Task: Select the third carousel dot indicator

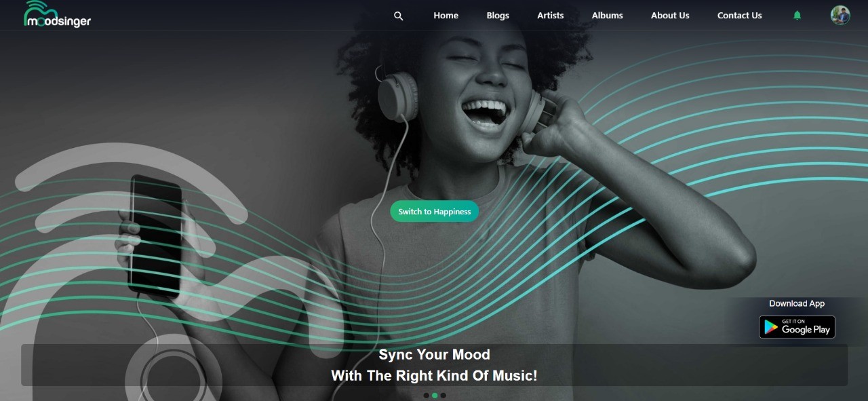Action: pyautogui.click(x=443, y=396)
